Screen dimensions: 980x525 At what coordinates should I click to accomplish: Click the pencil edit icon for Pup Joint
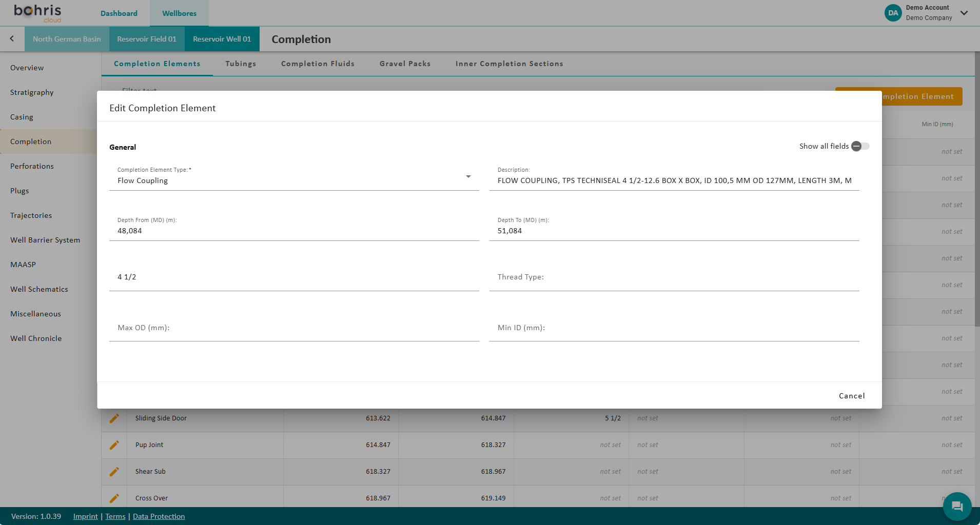pyautogui.click(x=114, y=445)
